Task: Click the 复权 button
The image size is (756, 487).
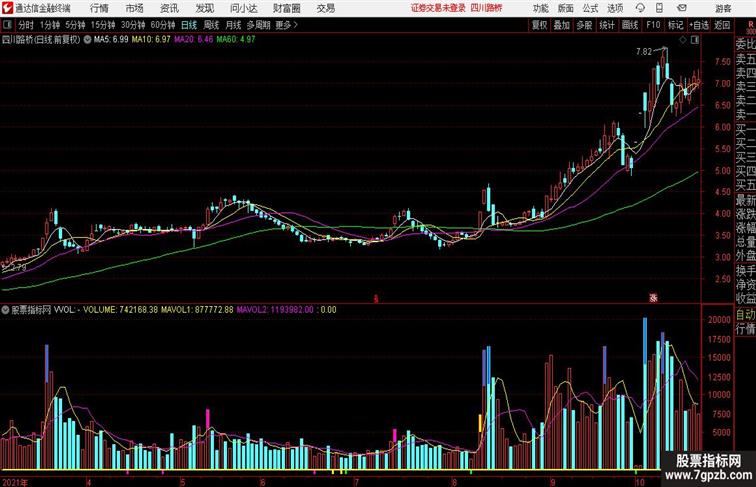Action: point(539,25)
